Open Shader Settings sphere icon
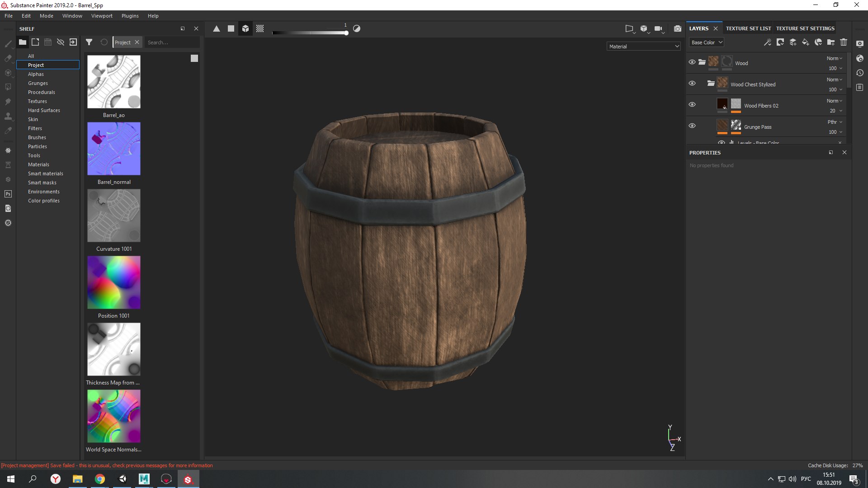Viewport: 868px width, 488px height. click(x=860, y=58)
